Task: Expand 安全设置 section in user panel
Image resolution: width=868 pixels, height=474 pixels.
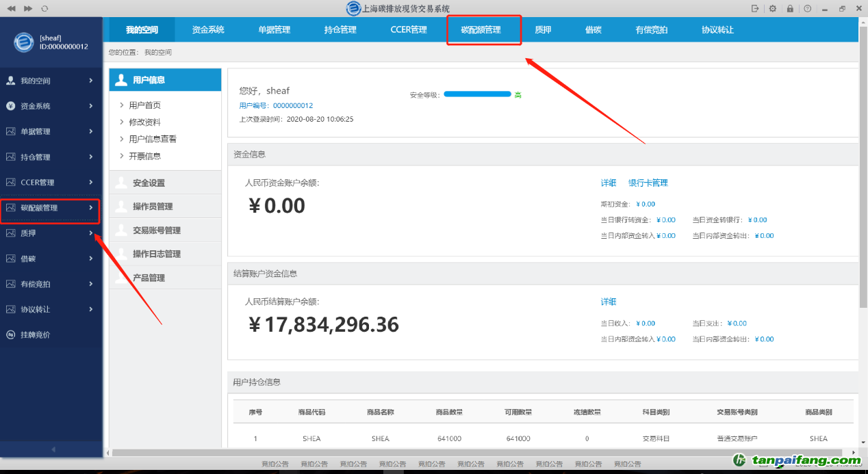Action: pyautogui.click(x=149, y=183)
